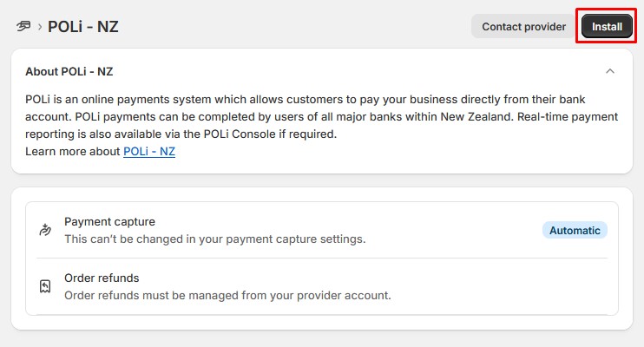644x347 pixels.
Task: Click the payment capture settings note text
Action: [214, 239]
